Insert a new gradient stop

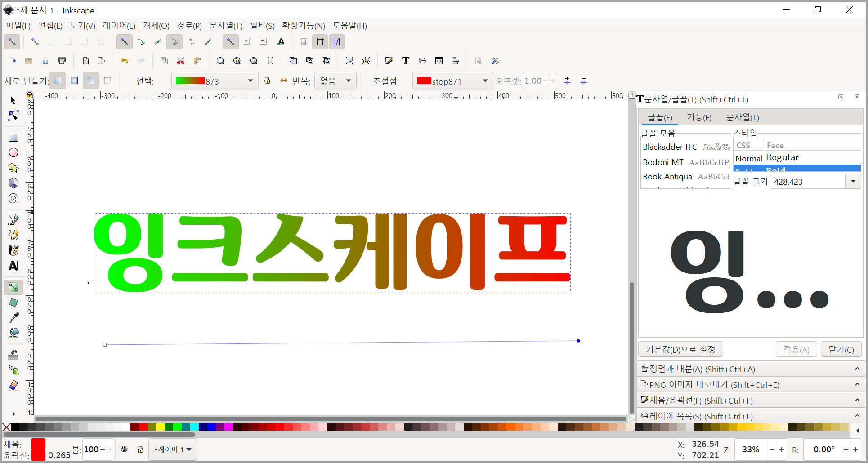point(567,81)
